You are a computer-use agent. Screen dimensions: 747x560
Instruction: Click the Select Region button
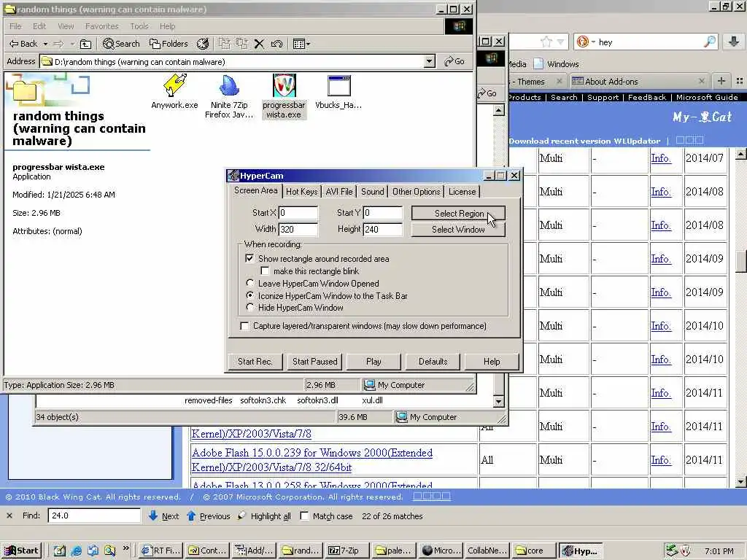coord(458,214)
